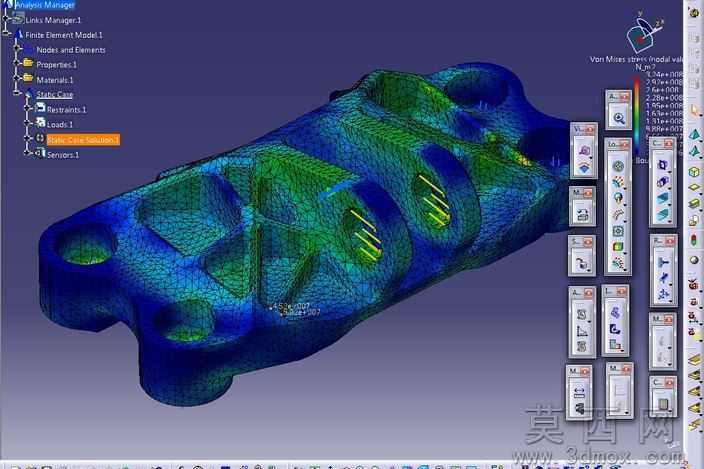Click the Von Mises stress legend title

(x=636, y=59)
